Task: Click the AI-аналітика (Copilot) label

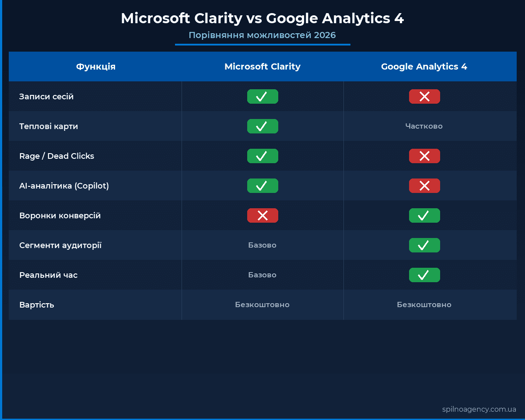Action: pos(64,186)
